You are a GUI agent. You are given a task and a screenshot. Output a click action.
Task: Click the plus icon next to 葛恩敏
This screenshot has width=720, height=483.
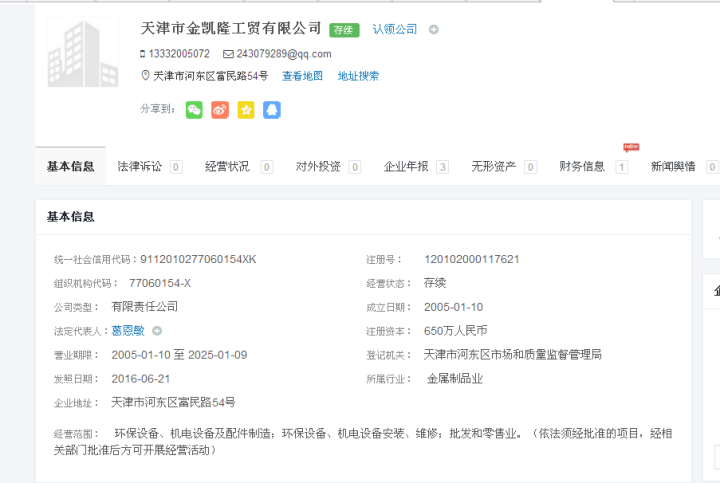pyautogui.click(x=157, y=331)
